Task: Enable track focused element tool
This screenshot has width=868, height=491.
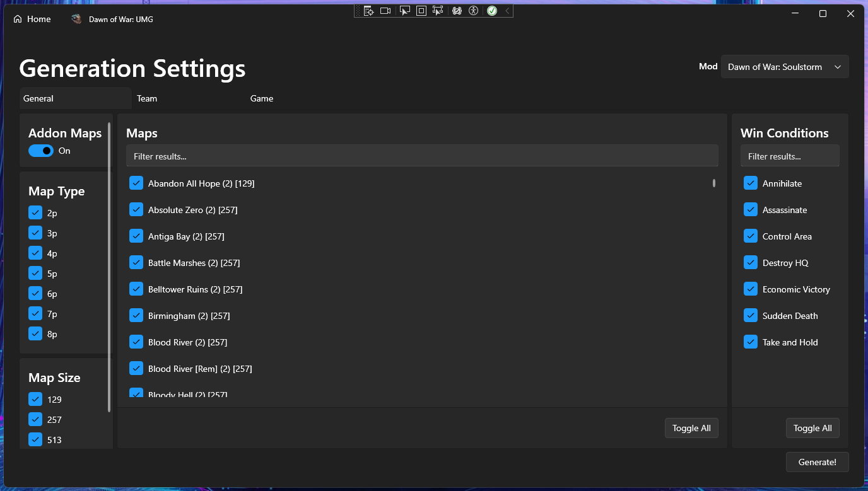Action: point(438,11)
